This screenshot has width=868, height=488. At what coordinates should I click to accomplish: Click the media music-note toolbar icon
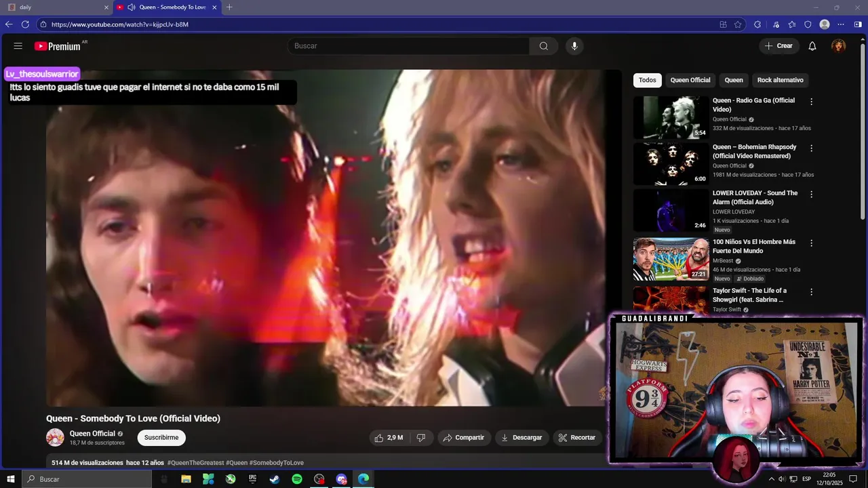click(x=776, y=24)
